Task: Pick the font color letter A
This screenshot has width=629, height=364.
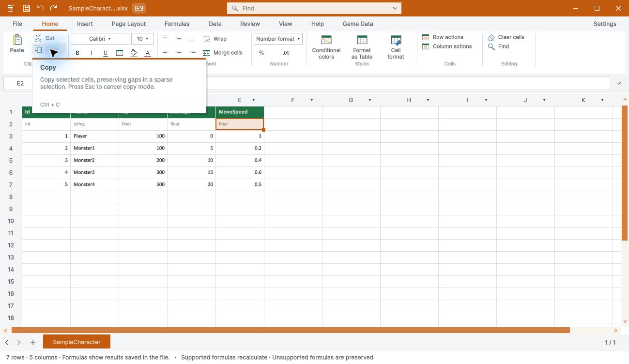Action: [148, 53]
